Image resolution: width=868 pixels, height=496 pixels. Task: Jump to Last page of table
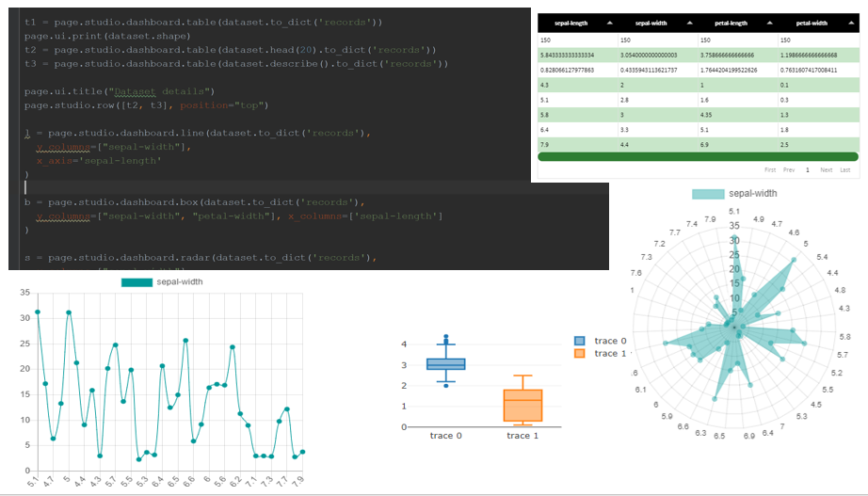click(844, 169)
